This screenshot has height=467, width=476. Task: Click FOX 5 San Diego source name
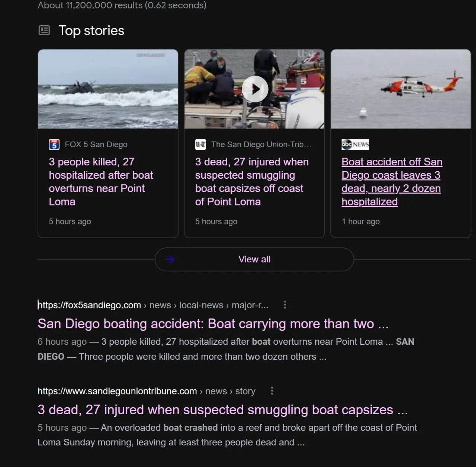[x=96, y=145]
